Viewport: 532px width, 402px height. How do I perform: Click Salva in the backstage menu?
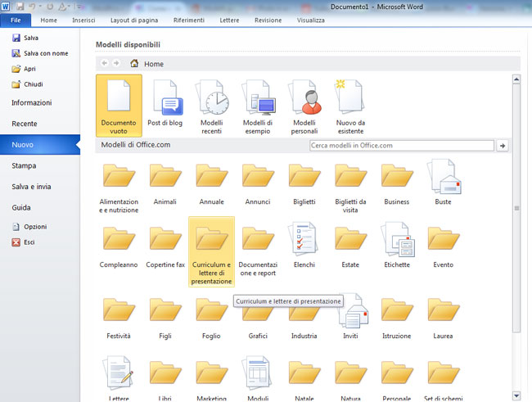[x=25, y=38]
